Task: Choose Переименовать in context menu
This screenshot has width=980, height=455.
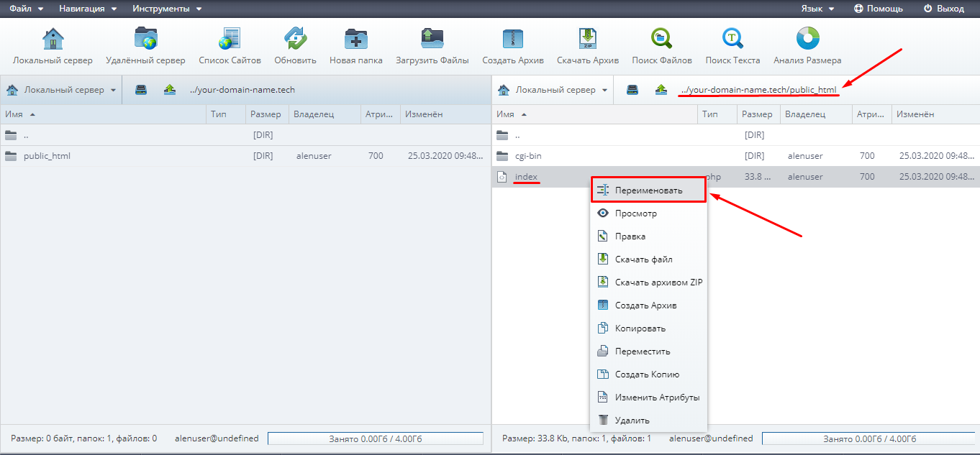Action: pos(649,190)
